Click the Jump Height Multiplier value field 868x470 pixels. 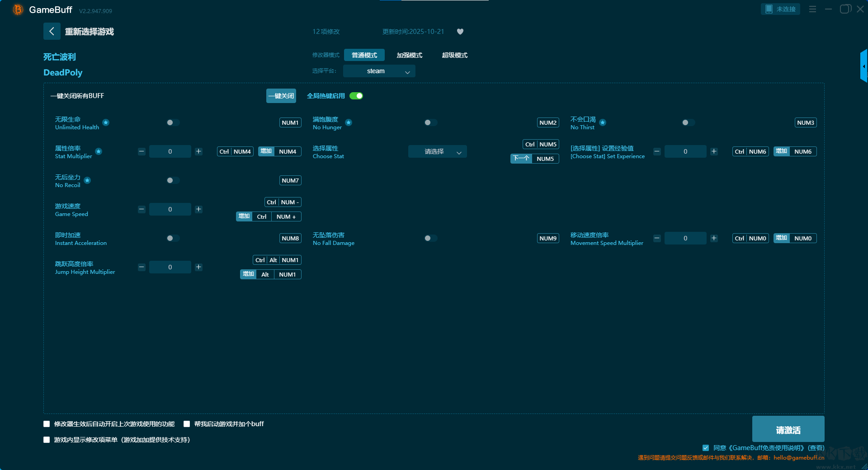[x=170, y=267]
